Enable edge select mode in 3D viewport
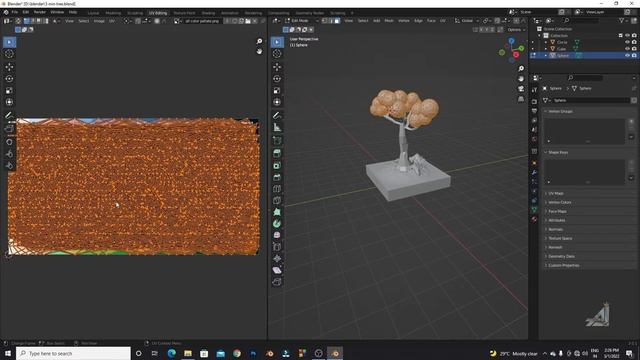This screenshot has width=640, height=360. (x=331, y=20)
